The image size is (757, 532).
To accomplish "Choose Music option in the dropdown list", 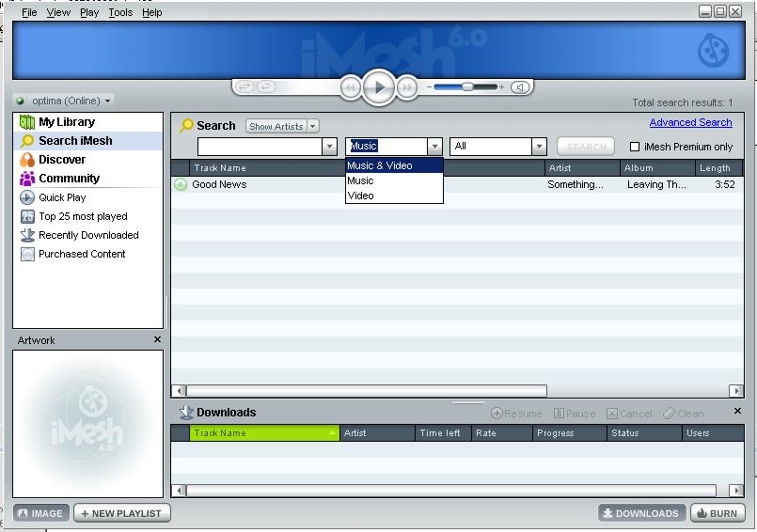I will click(x=394, y=180).
